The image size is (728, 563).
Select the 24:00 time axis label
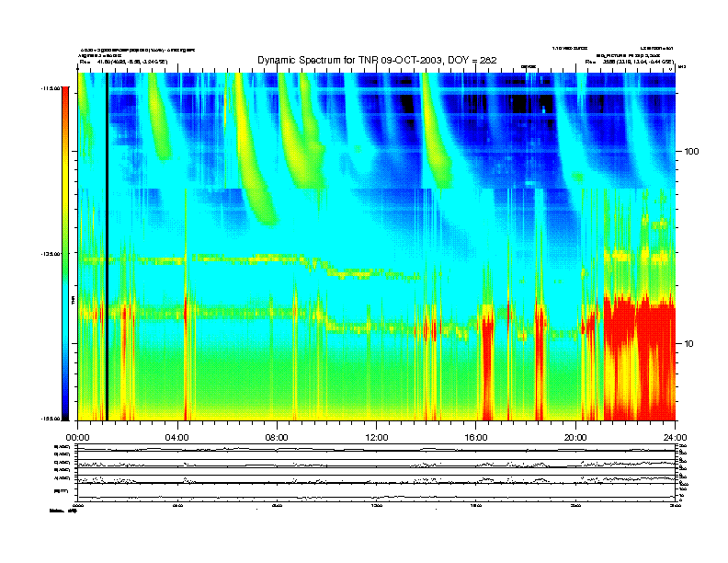pyautogui.click(x=675, y=438)
